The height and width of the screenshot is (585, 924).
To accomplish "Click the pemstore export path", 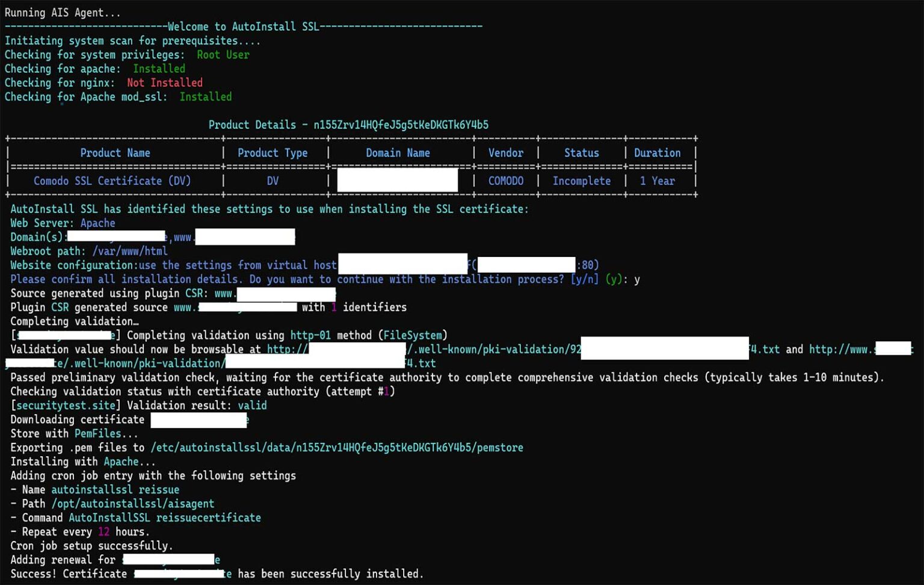I will pos(337,447).
